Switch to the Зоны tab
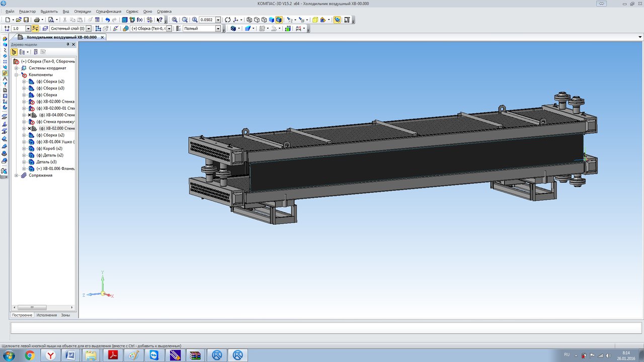Image resolution: width=644 pixels, height=362 pixels. click(65, 315)
